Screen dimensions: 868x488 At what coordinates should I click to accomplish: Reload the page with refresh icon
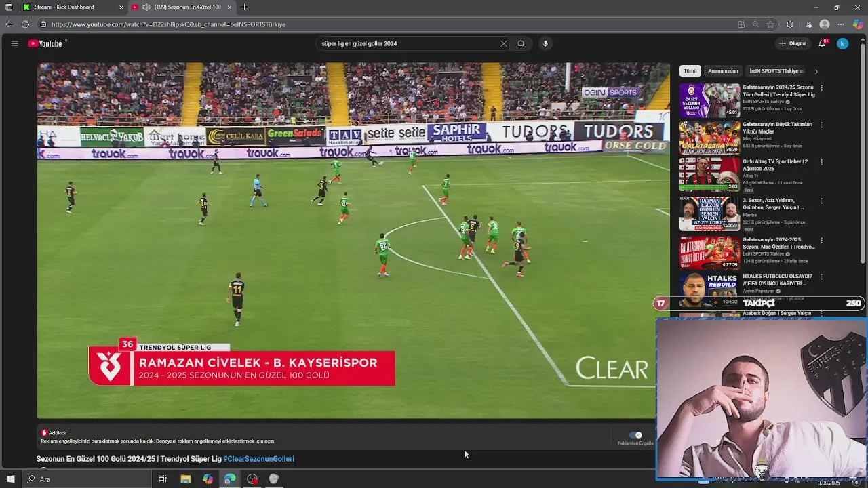tap(25, 24)
